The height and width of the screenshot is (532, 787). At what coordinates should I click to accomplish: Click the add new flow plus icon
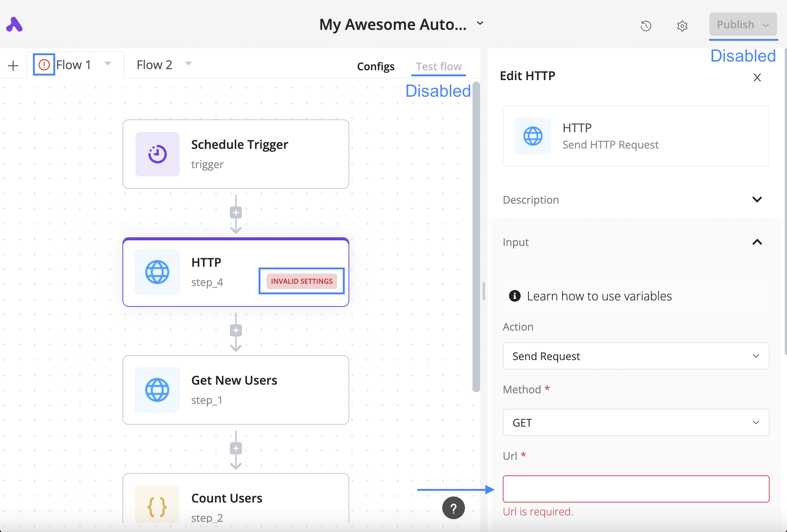[x=13, y=65]
